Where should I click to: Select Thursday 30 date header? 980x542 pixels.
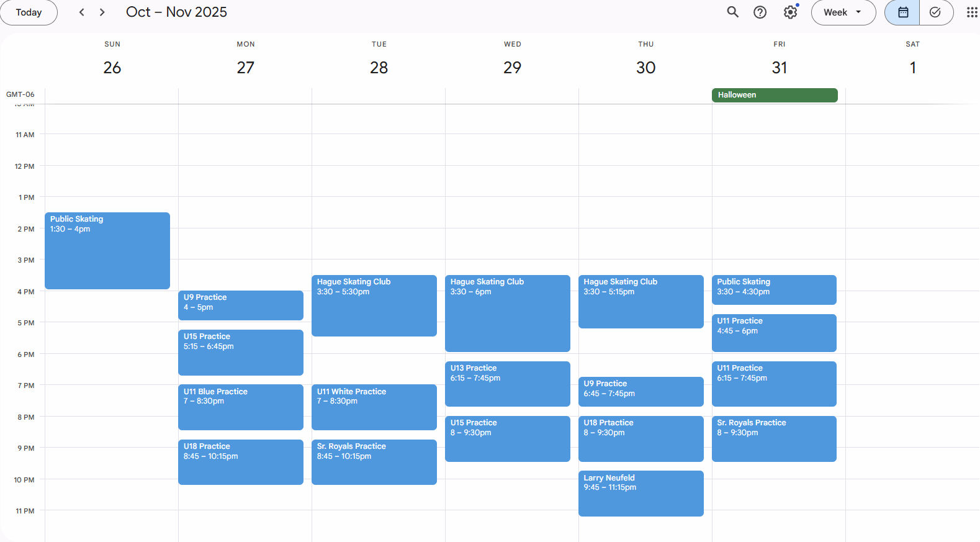(x=646, y=68)
